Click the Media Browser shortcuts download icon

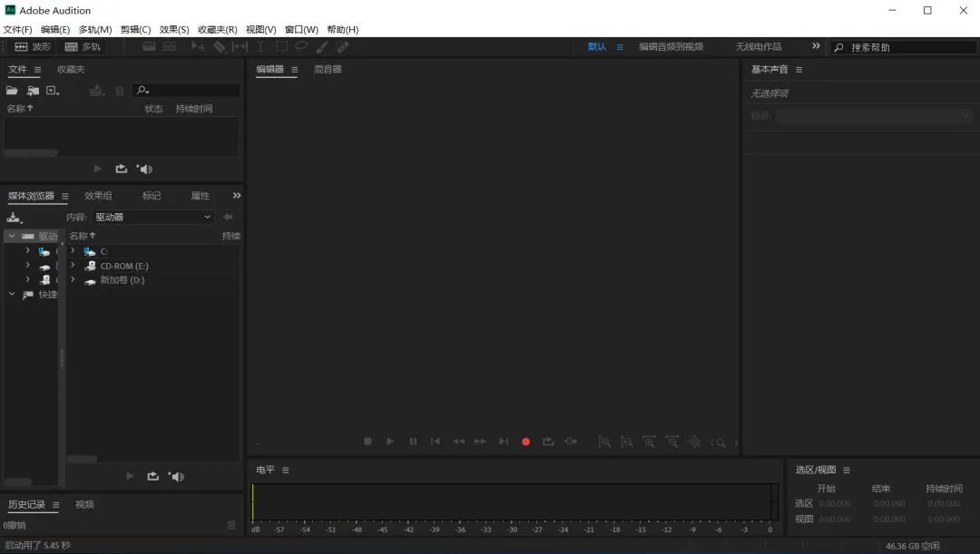(14, 218)
